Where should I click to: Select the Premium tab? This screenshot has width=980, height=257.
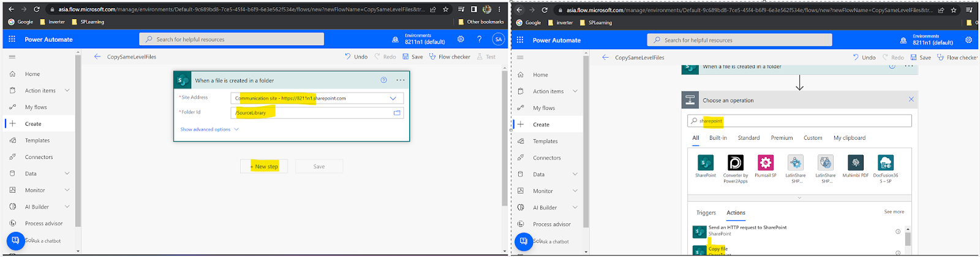tap(782, 138)
